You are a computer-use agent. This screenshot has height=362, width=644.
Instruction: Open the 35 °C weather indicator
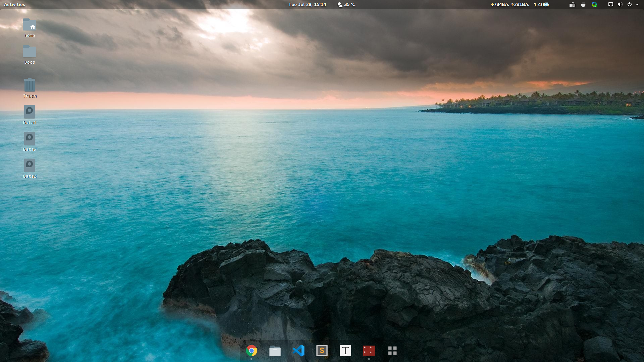pyautogui.click(x=346, y=4)
